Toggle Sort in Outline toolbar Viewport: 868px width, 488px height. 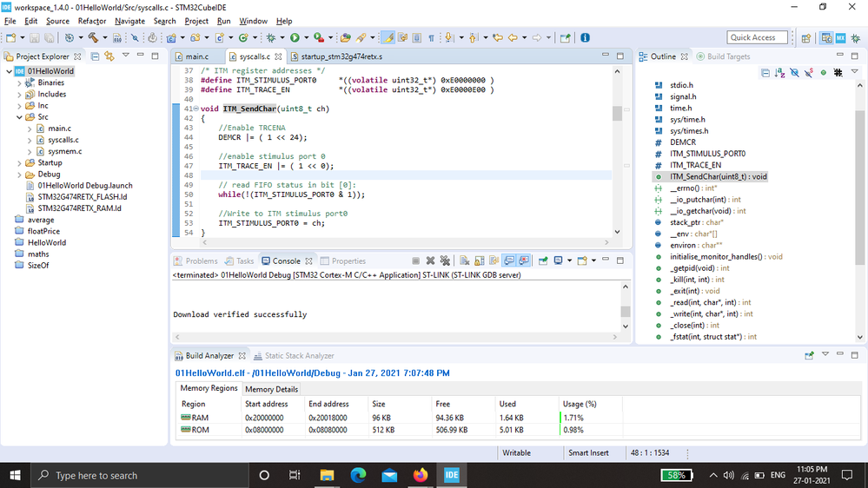780,73
